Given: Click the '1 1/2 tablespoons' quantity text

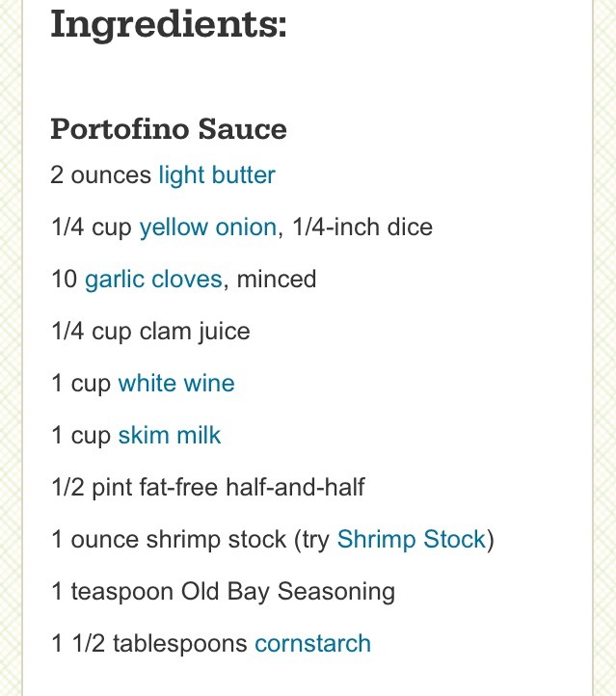Looking at the screenshot, I should (x=149, y=643).
